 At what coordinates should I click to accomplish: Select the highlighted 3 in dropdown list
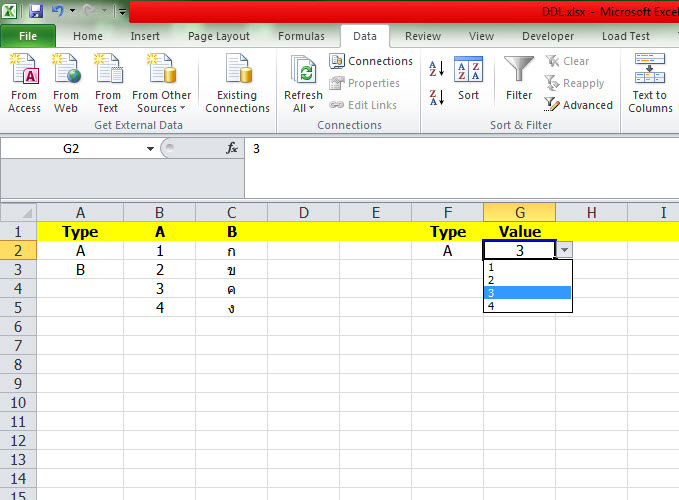pyautogui.click(x=527, y=293)
